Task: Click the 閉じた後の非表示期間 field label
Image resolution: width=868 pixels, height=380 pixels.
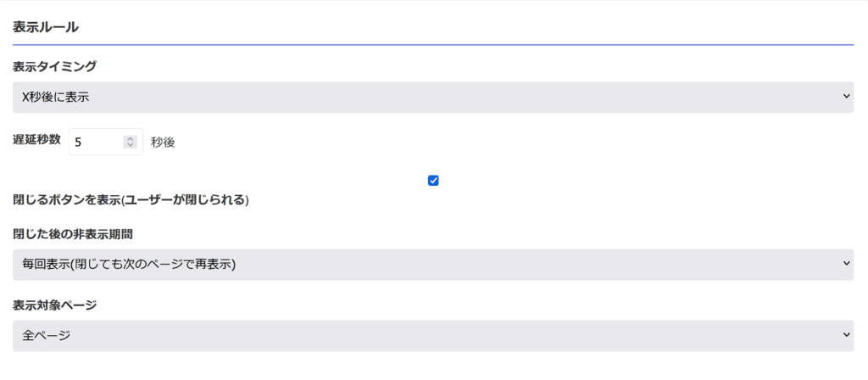Action: (x=73, y=234)
